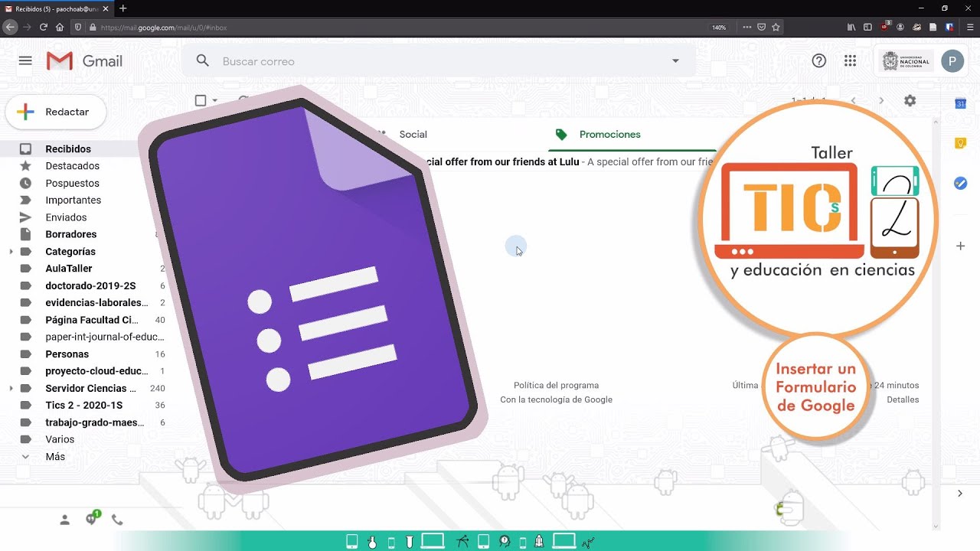The height and width of the screenshot is (551, 980).
Task: Click the Universidad Nacional logo
Action: click(x=906, y=61)
